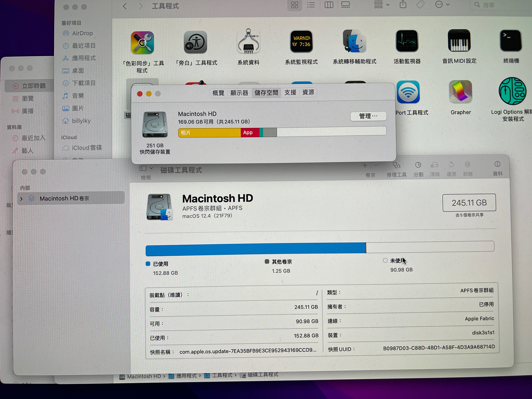Viewport: 532px width, 399px height.
Task: Select the 支援 tab
Action: [x=290, y=92]
